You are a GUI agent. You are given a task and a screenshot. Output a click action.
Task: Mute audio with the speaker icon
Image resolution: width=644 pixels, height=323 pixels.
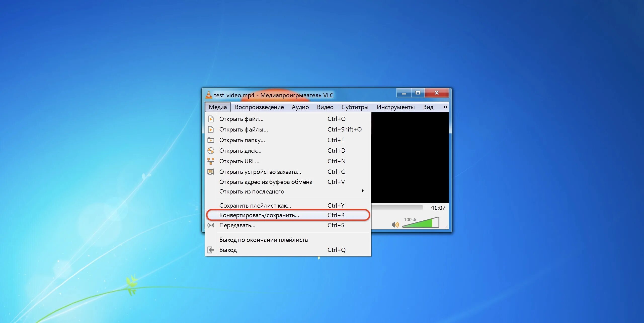(x=395, y=224)
